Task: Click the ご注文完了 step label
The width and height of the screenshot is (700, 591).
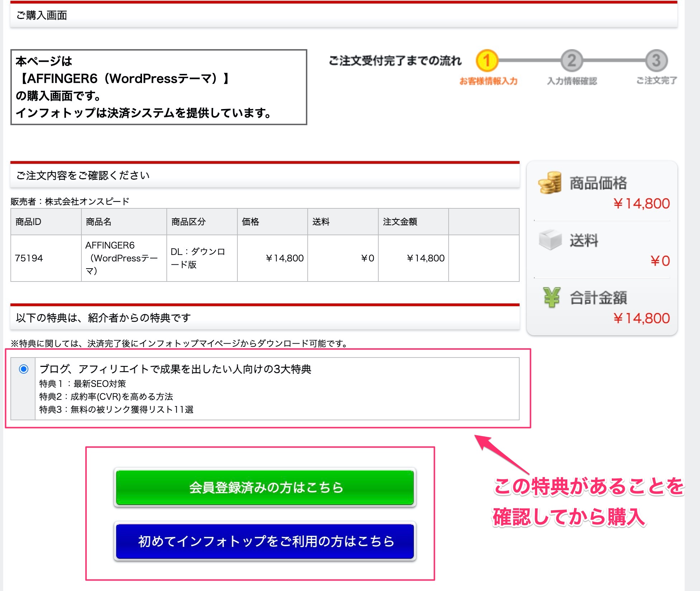Action: (657, 80)
